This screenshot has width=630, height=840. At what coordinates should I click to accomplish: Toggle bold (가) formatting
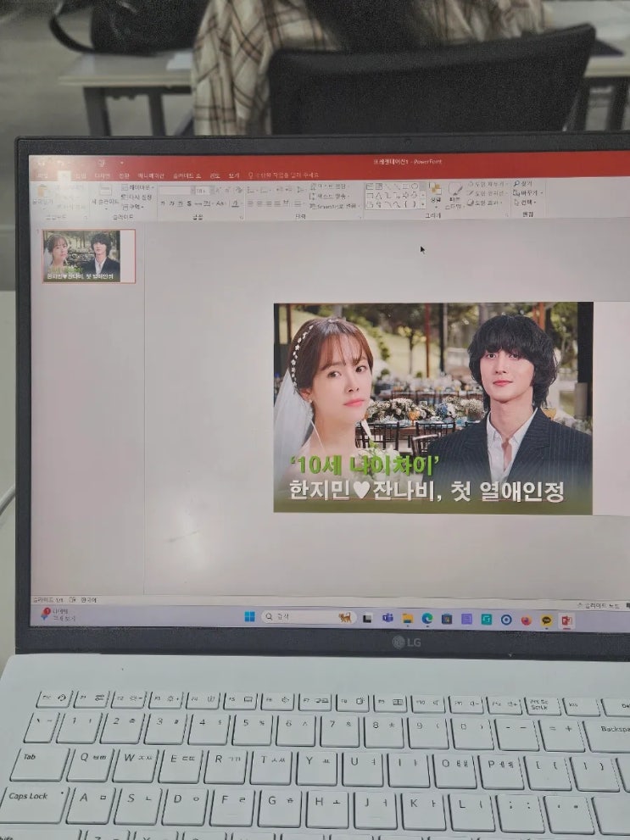162,203
